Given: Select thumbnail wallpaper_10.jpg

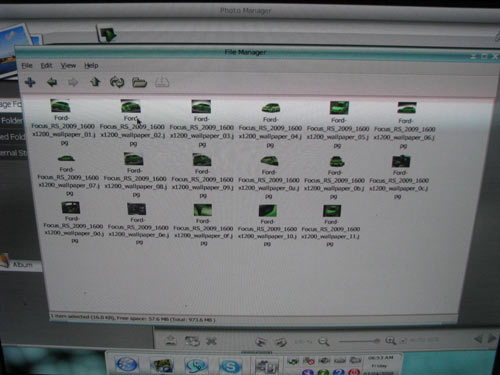Looking at the screenshot, I should click(x=268, y=211).
